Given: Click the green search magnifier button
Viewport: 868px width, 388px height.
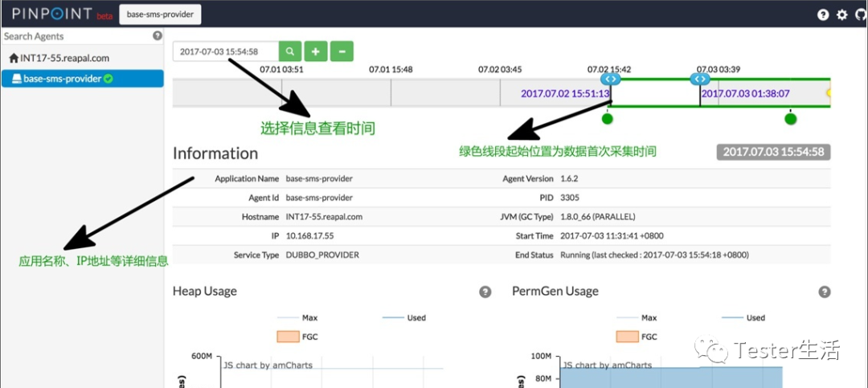Looking at the screenshot, I should coord(290,51).
